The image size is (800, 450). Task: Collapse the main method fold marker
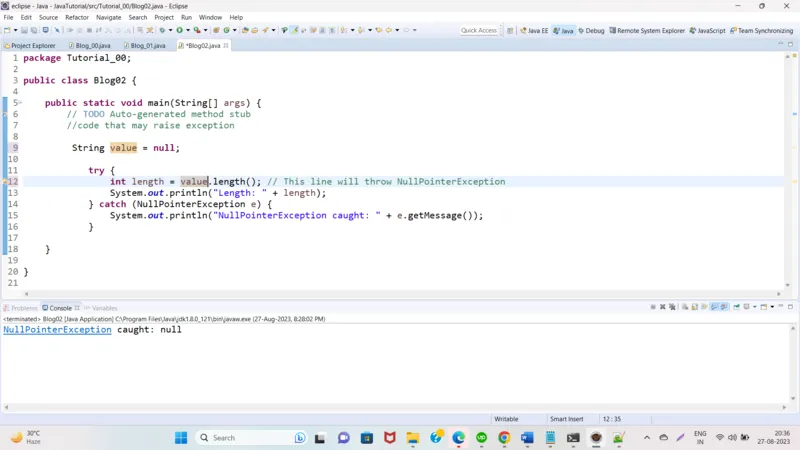tap(20, 103)
